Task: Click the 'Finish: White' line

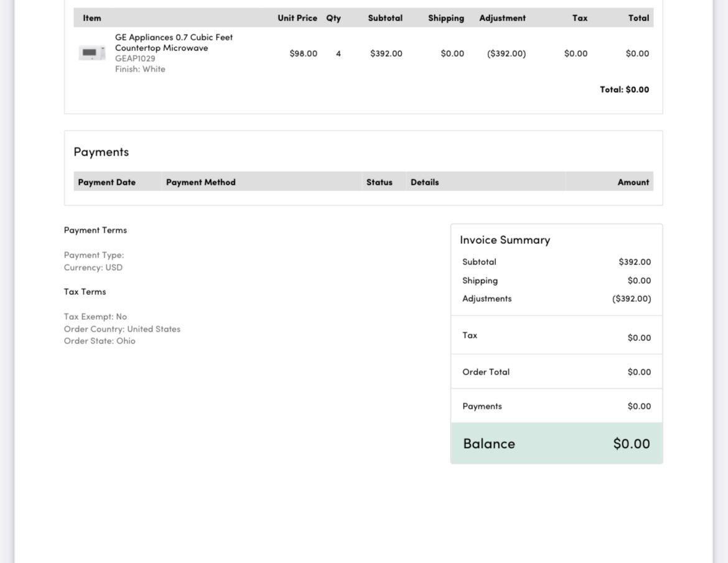Action: click(140, 69)
